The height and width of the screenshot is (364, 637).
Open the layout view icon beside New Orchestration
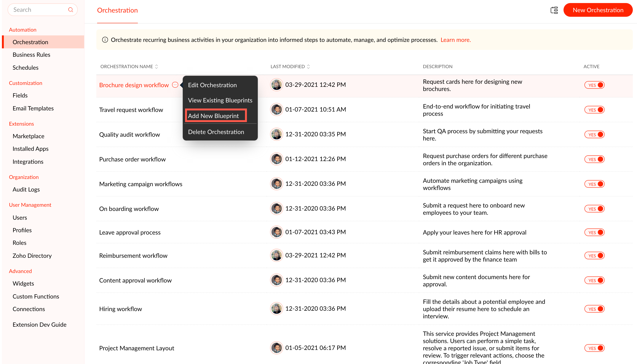554,10
